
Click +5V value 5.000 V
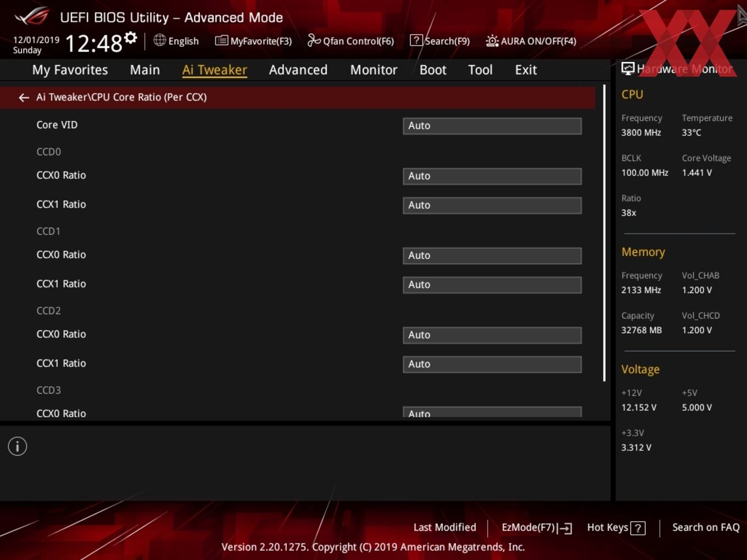click(697, 408)
